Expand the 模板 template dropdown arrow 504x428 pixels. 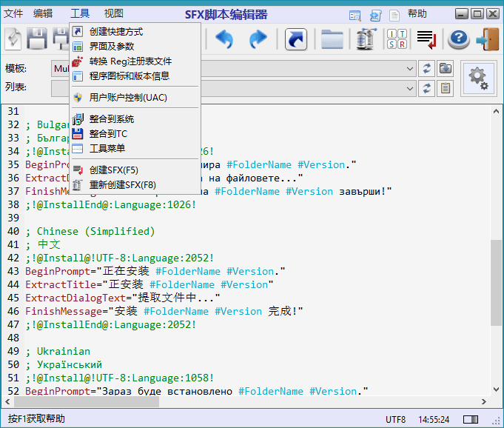pos(410,69)
